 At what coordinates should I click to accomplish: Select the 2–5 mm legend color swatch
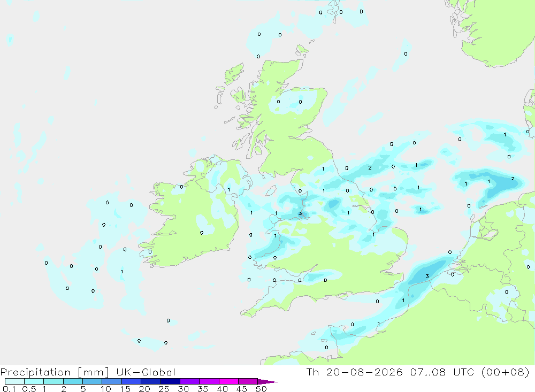coord(73,381)
